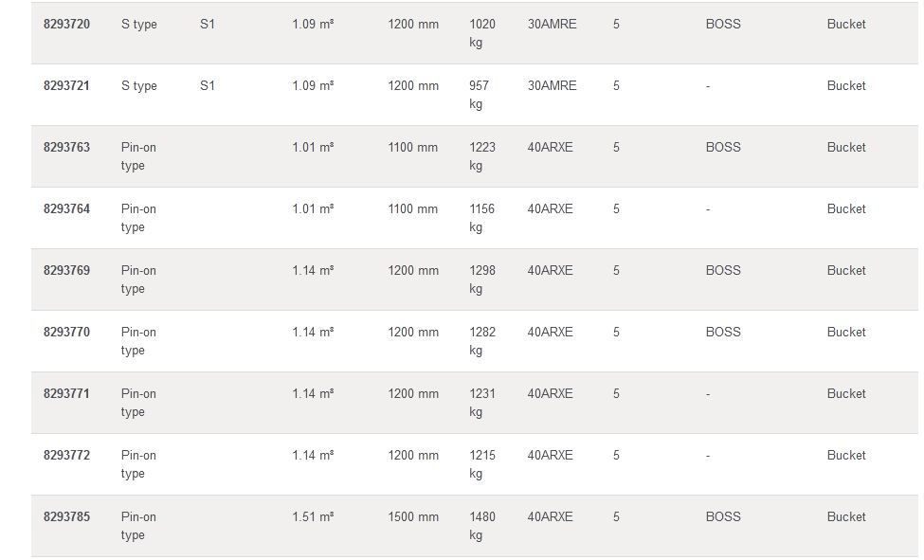This screenshot has width=924, height=560.
Task: Select the 957 kg weight cell
Action: tap(479, 95)
